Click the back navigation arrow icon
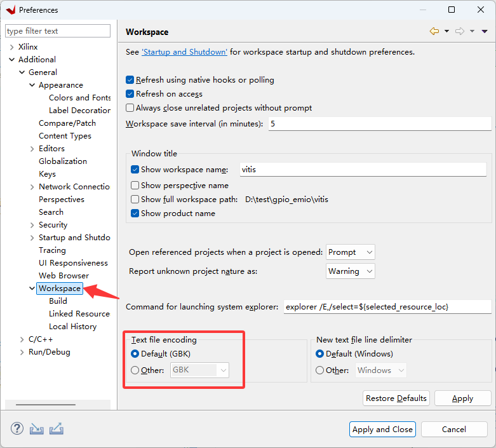Viewport: 496px width, 448px height. tap(434, 31)
